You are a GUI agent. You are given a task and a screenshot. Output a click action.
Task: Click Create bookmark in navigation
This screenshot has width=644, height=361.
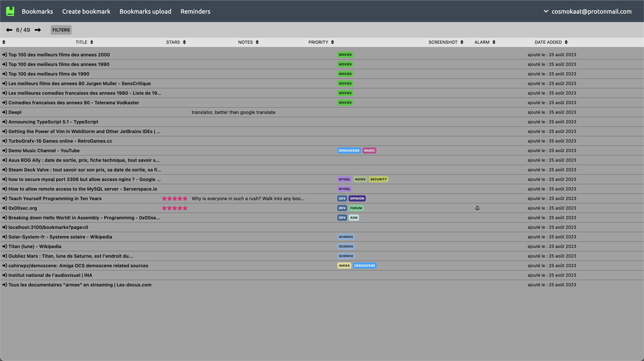(86, 12)
